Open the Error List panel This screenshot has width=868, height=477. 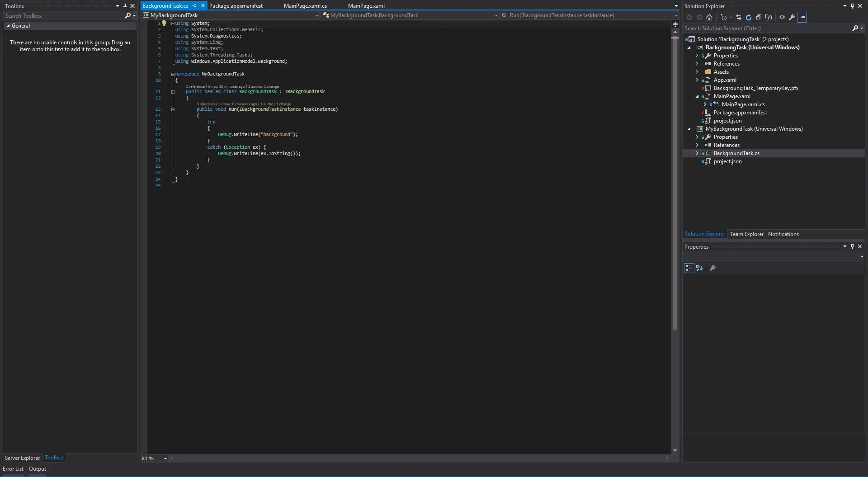(13, 469)
